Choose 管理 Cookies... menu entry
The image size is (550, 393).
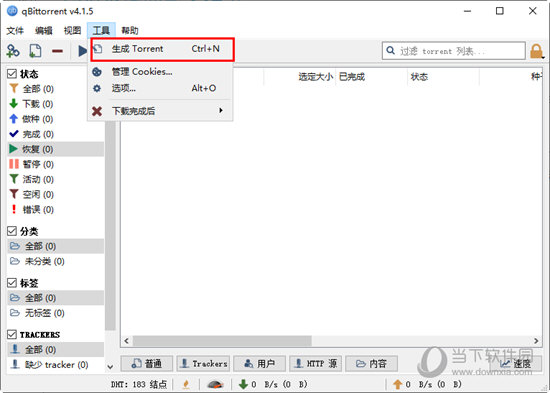[160, 72]
